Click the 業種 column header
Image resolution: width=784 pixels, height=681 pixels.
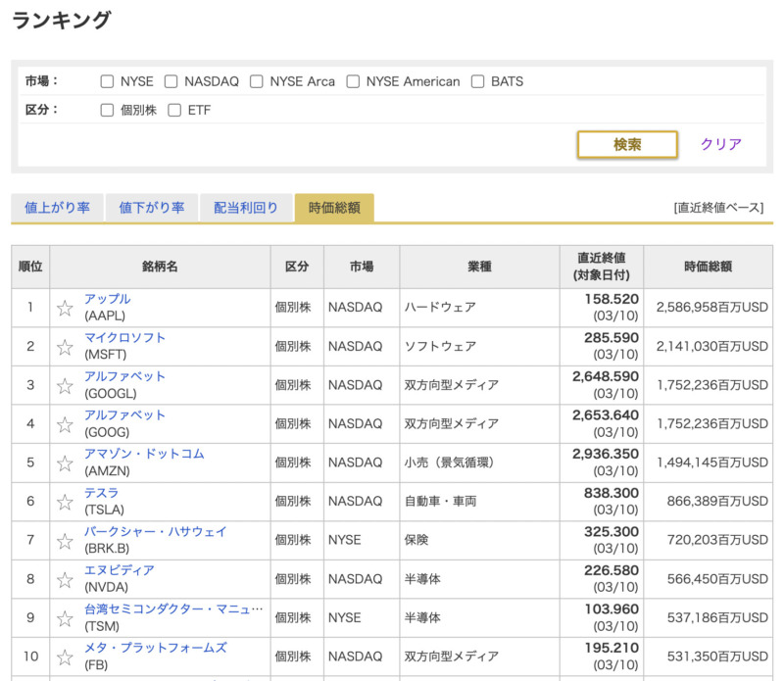[x=479, y=267]
